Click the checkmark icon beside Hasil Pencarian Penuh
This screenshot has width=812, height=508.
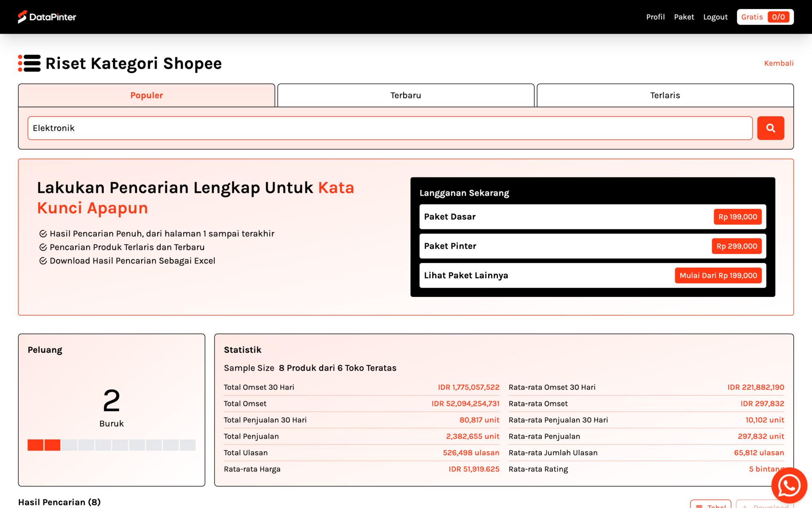coord(43,233)
